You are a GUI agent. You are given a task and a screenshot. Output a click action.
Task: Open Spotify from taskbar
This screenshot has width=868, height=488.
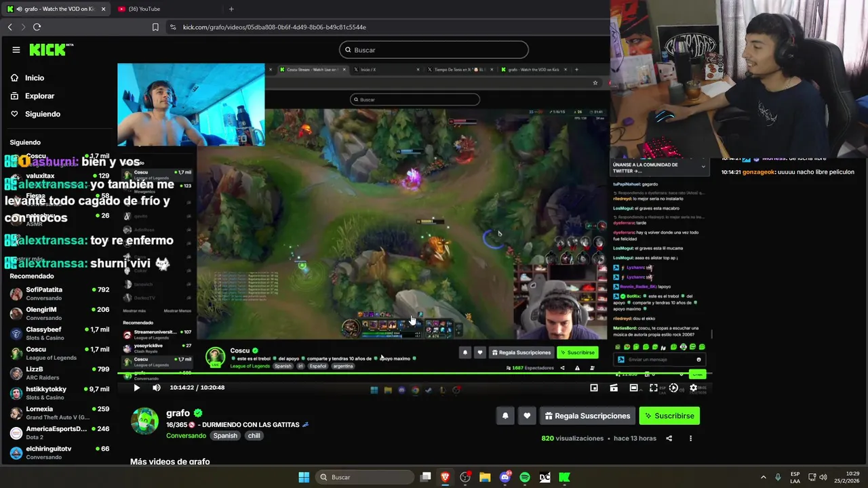525,477
